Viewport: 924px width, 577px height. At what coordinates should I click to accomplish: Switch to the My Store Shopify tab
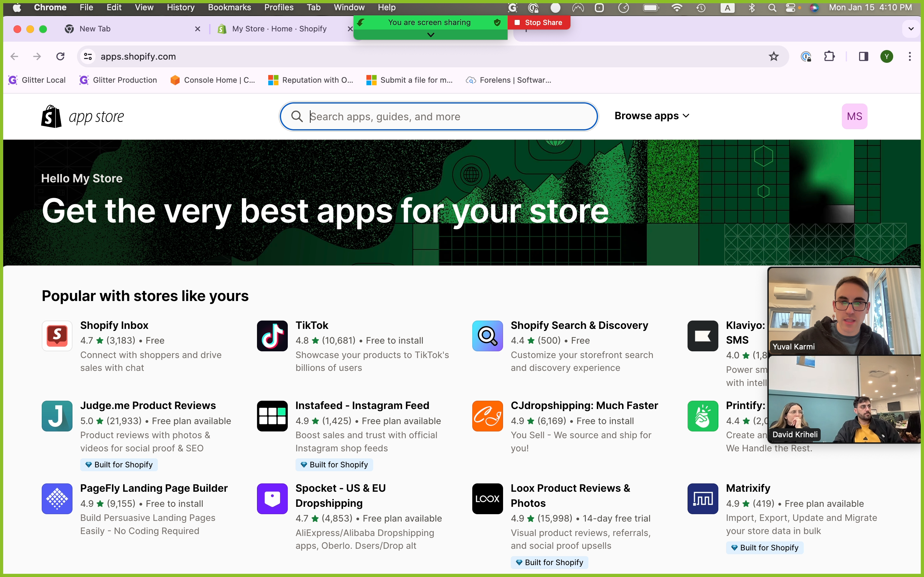tap(279, 29)
